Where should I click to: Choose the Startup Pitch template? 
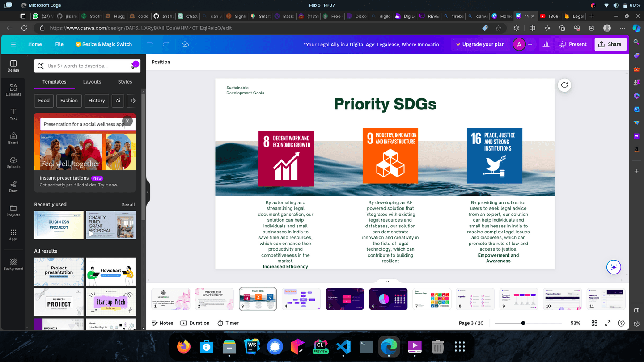(110, 302)
